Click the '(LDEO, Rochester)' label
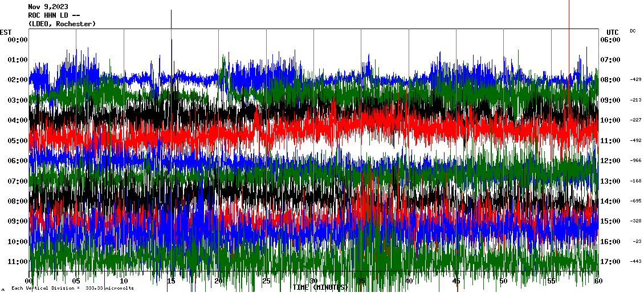Image resolution: width=644 pixels, height=296 pixels. tap(62, 25)
